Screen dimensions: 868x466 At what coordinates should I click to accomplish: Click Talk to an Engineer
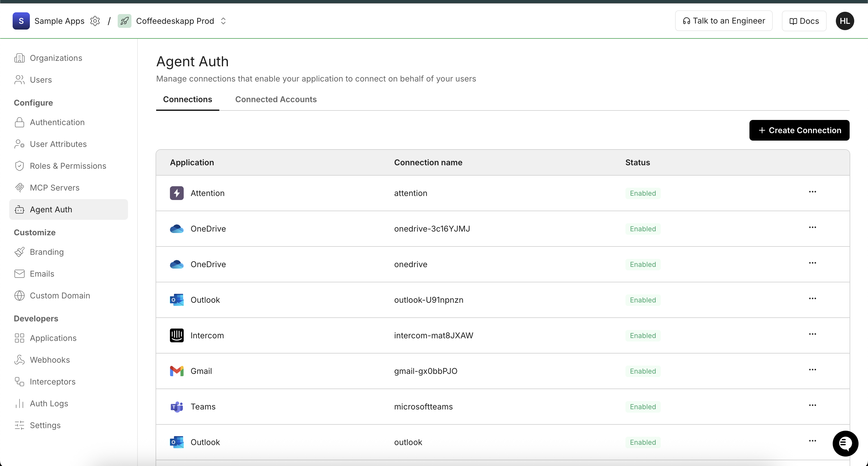tap(723, 21)
